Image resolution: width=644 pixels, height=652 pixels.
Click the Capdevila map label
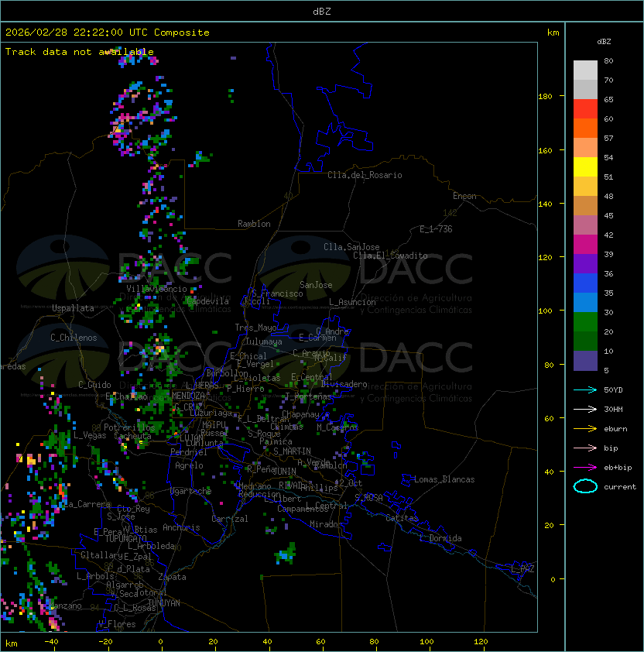coord(207,301)
